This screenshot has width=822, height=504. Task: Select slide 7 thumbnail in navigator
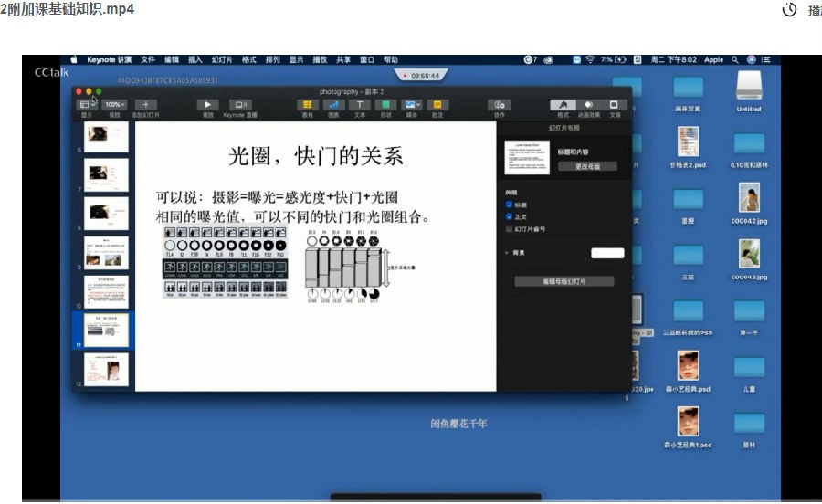pos(107,175)
